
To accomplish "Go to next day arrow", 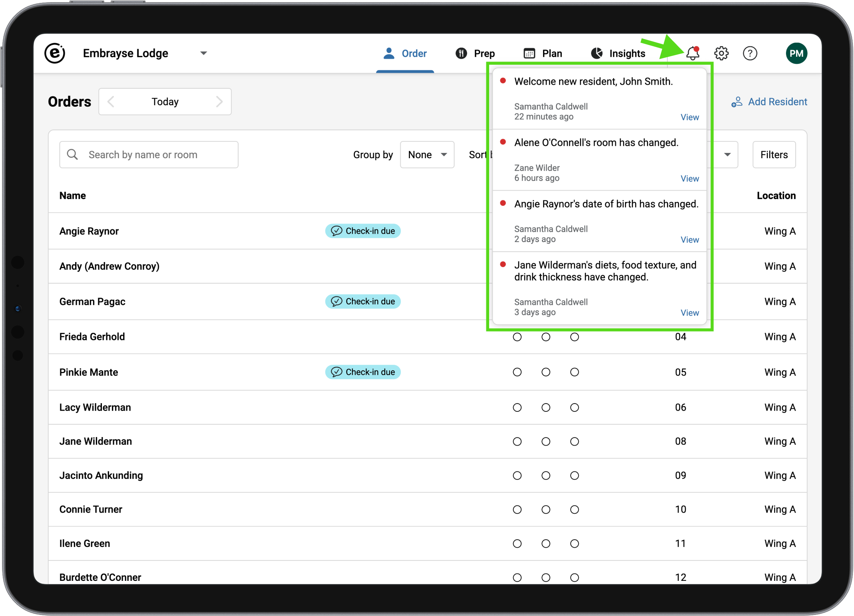I will point(219,101).
